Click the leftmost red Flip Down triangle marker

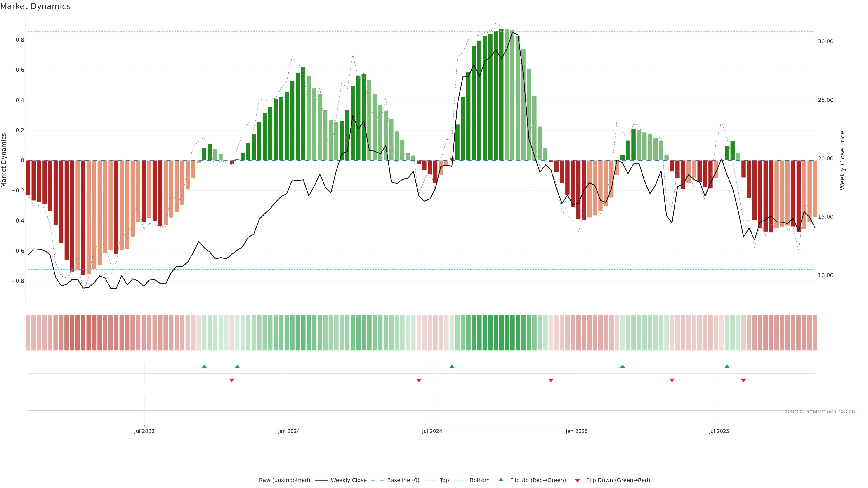231,380
